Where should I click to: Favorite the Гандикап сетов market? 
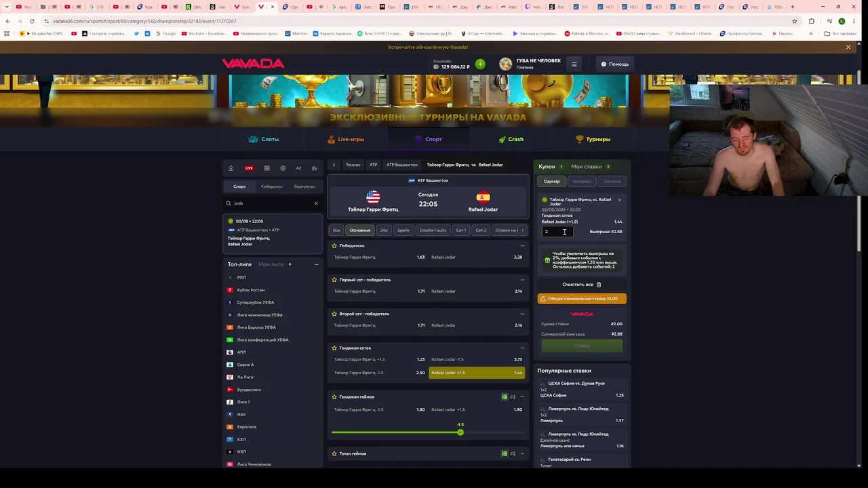click(x=334, y=348)
